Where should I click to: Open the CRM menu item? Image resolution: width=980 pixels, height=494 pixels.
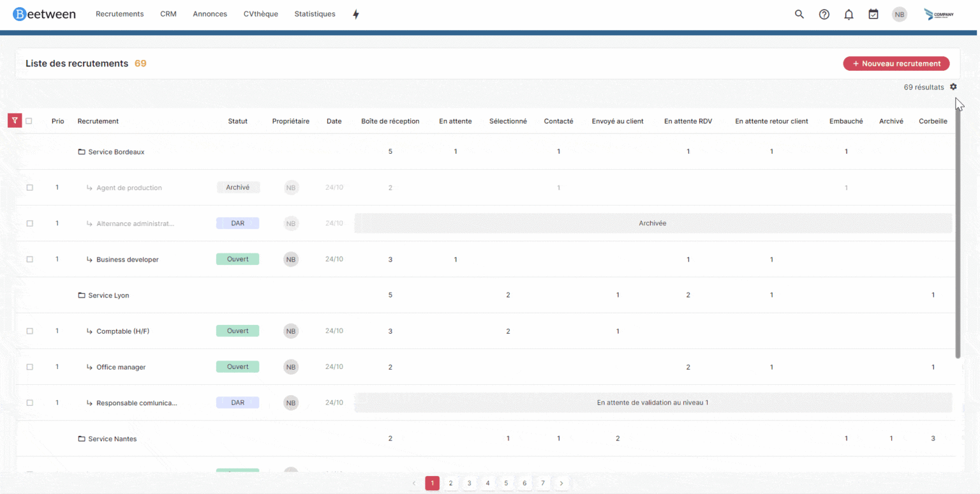pyautogui.click(x=168, y=13)
